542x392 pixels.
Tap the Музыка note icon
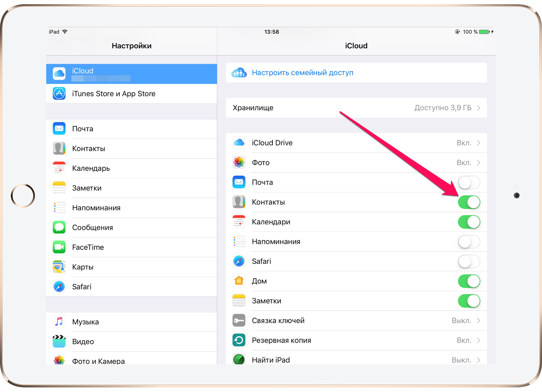(59, 322)
